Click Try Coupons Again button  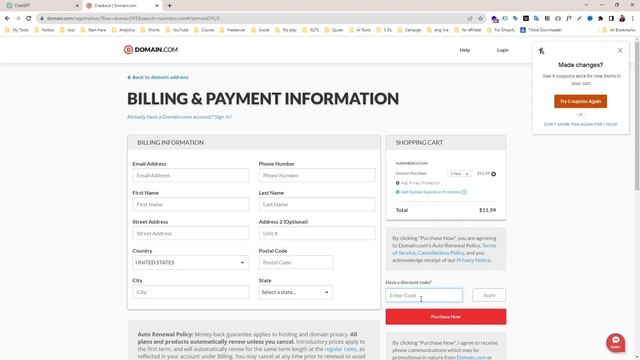[x=580, y=101]
